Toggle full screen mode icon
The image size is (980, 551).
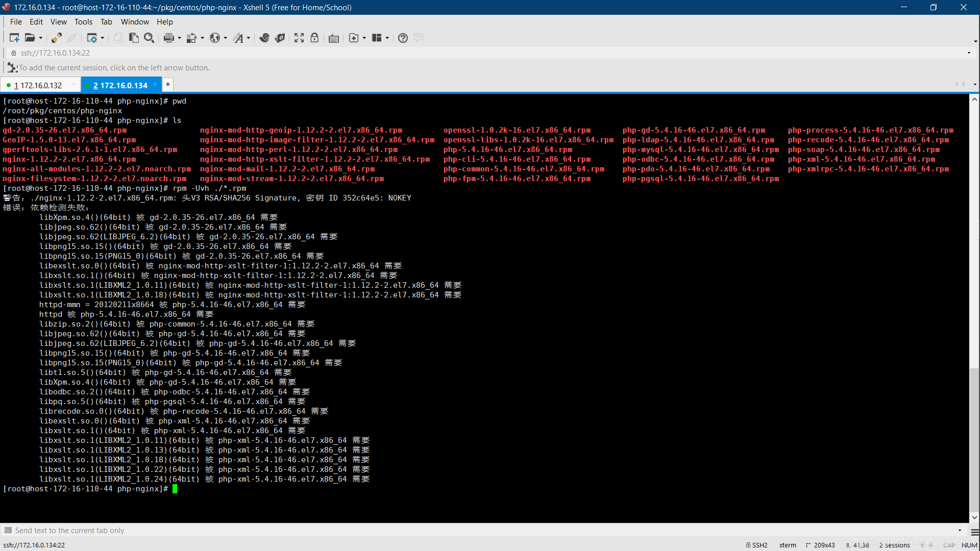click(299, 38)
